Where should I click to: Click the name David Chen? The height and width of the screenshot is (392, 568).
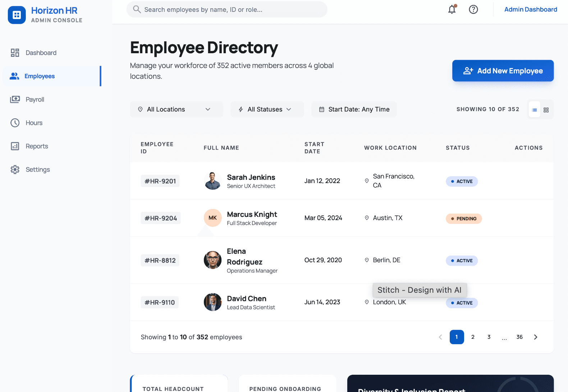247,298
